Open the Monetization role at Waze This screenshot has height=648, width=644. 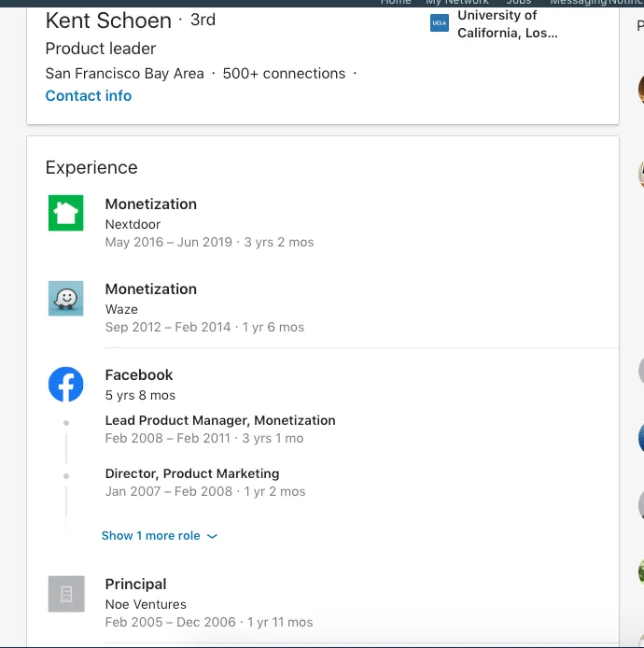[151, 289]
